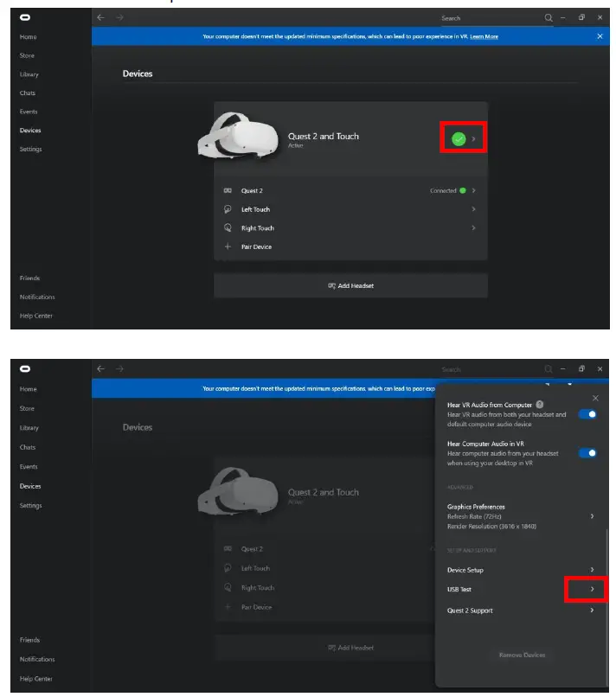The height and width of the screenshot is (697, 616).
Task: Open Settings in the lower screenshot sidebar
Action: (30, 505)
